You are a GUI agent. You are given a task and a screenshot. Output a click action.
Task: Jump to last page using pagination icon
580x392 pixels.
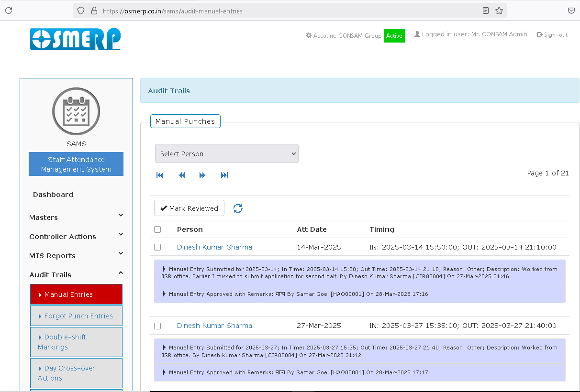[x=224, y=175]
